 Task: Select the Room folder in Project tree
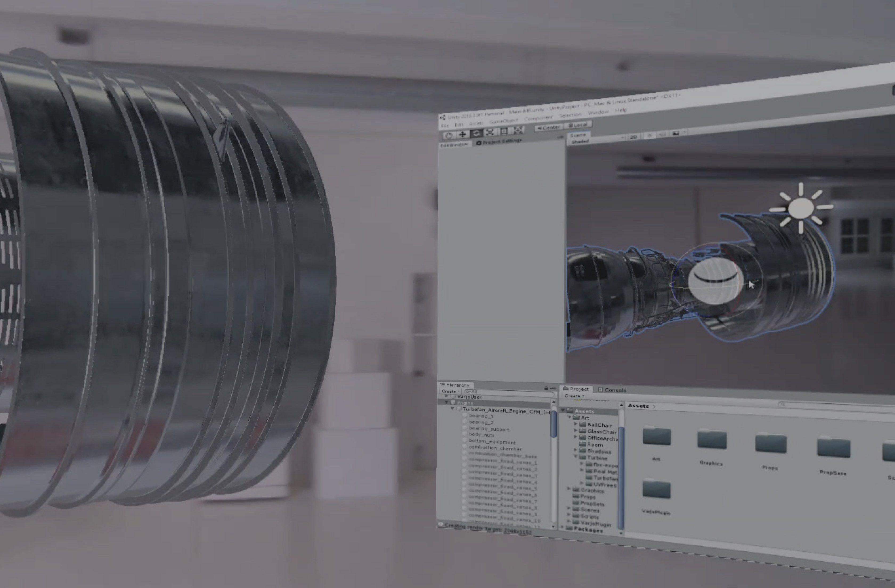point(591,445)
